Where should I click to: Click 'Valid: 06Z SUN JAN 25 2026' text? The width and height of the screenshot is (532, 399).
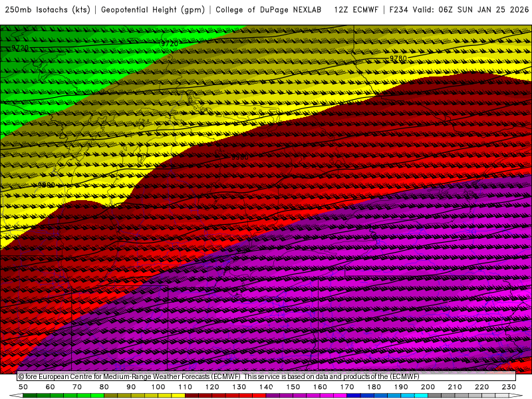(x=471, y=10)
